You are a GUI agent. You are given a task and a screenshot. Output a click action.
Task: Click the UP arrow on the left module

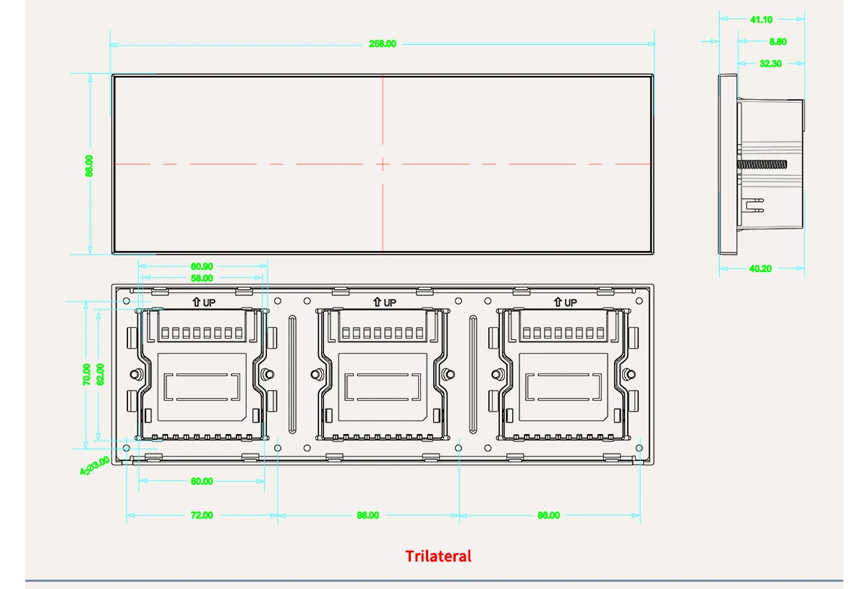tap(196, 302)
